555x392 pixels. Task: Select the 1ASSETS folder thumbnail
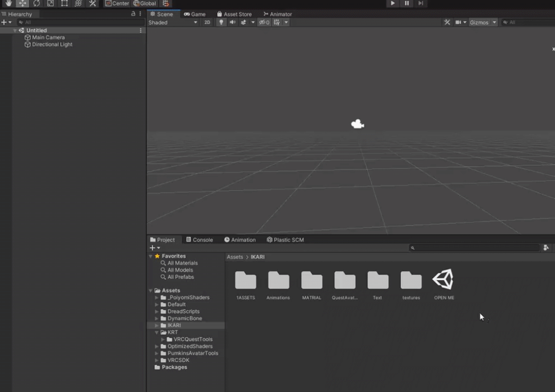pos(245,285)
